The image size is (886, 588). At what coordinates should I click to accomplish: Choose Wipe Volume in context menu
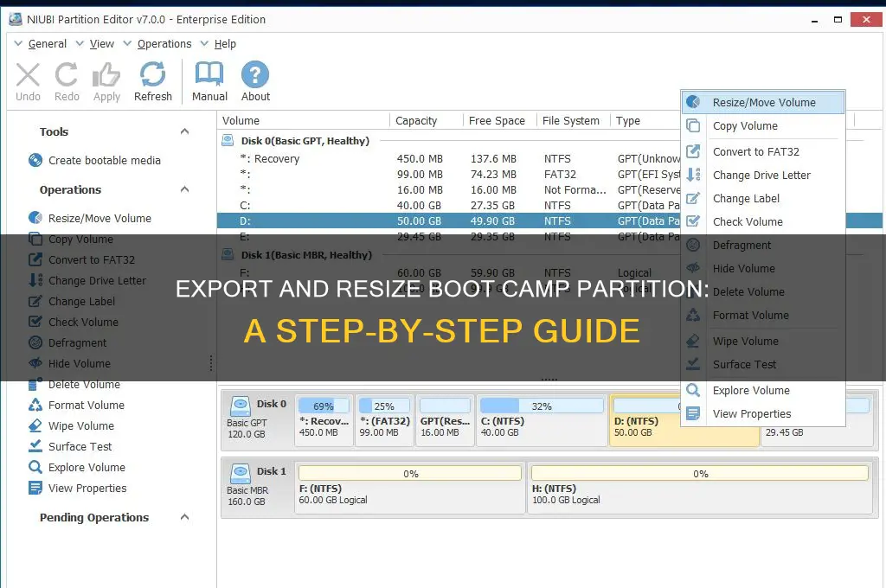point(763,342)
